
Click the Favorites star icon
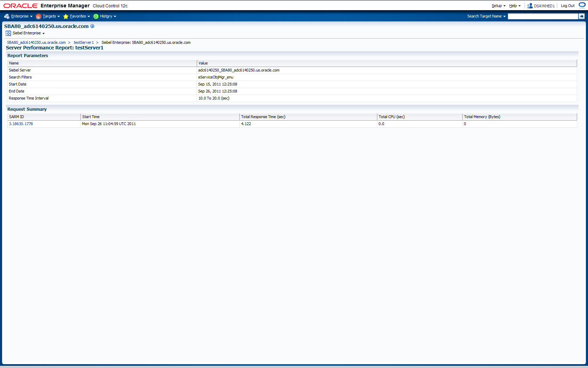[x=66, y=16]
